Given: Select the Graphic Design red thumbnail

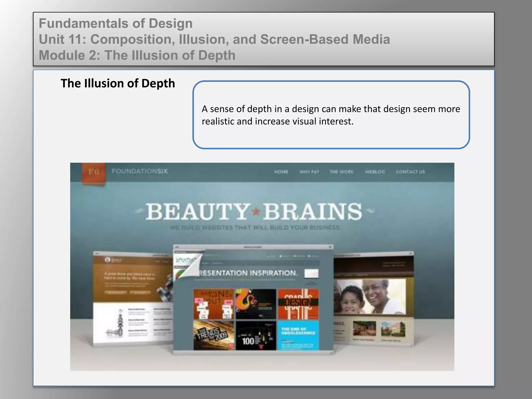Looking at the screenshot, I should (298, 304).
